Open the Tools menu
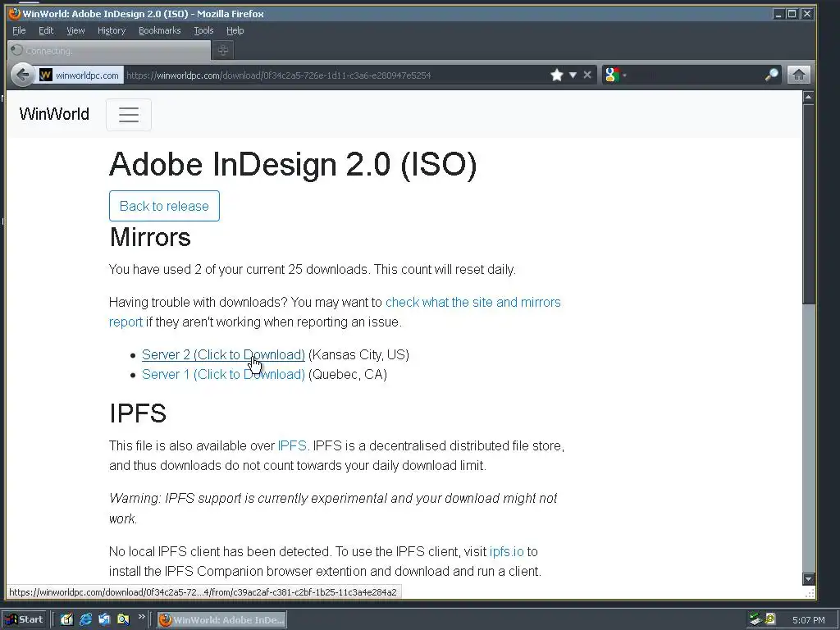840x630 pixels. [203, 30]
